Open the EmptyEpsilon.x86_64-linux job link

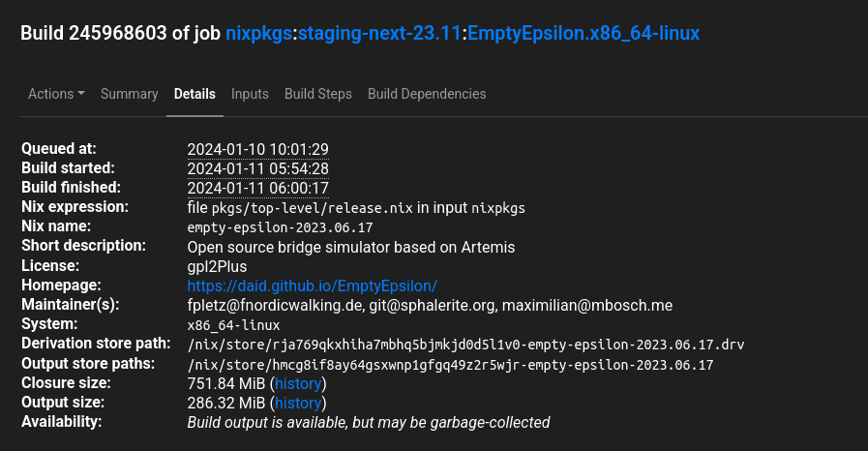pos(584,33)
